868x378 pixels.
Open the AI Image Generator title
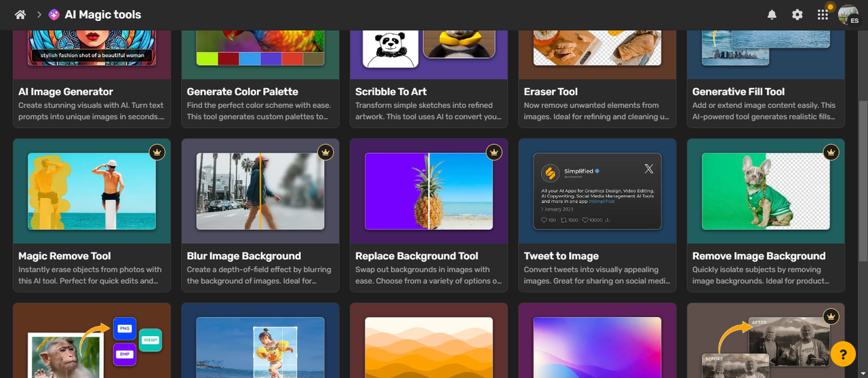pos(66,91)
